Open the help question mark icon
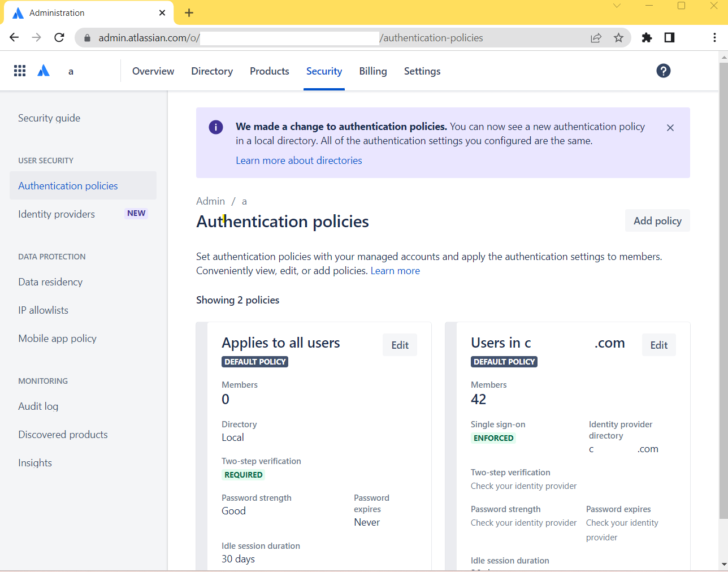728x572 pixels. [664, 71]
